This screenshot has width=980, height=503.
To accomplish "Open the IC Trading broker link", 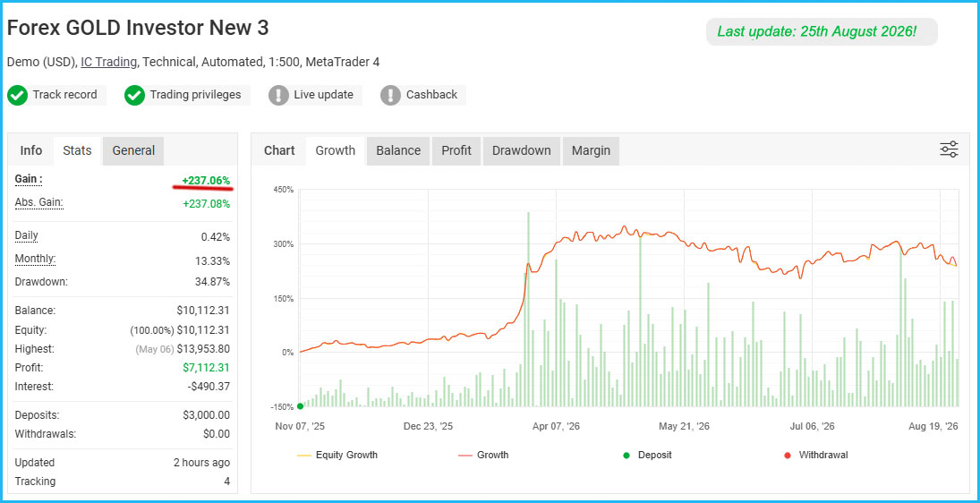I will click(x=109, y=62).
